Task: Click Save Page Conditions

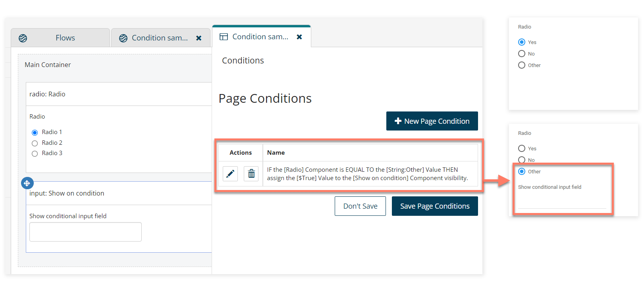Action: point(435,206)
